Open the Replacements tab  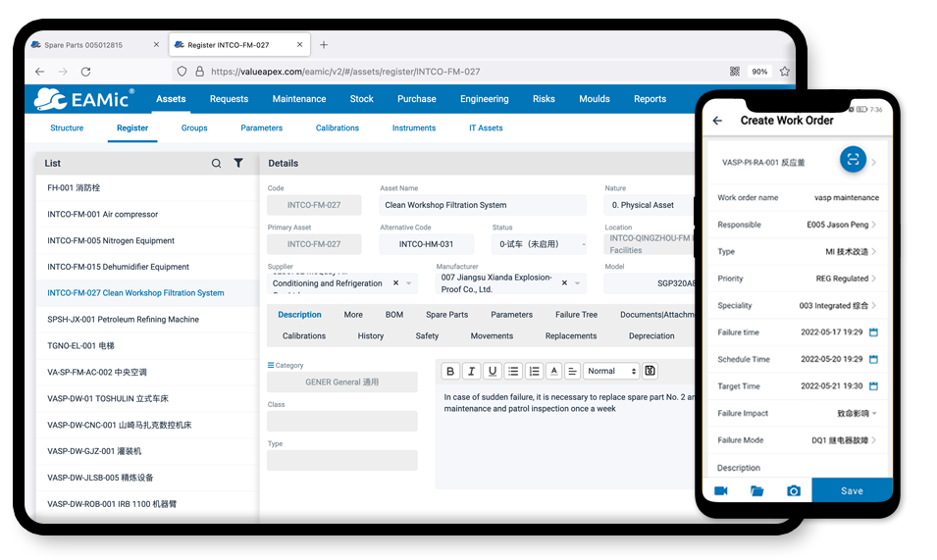click(571, 336)
